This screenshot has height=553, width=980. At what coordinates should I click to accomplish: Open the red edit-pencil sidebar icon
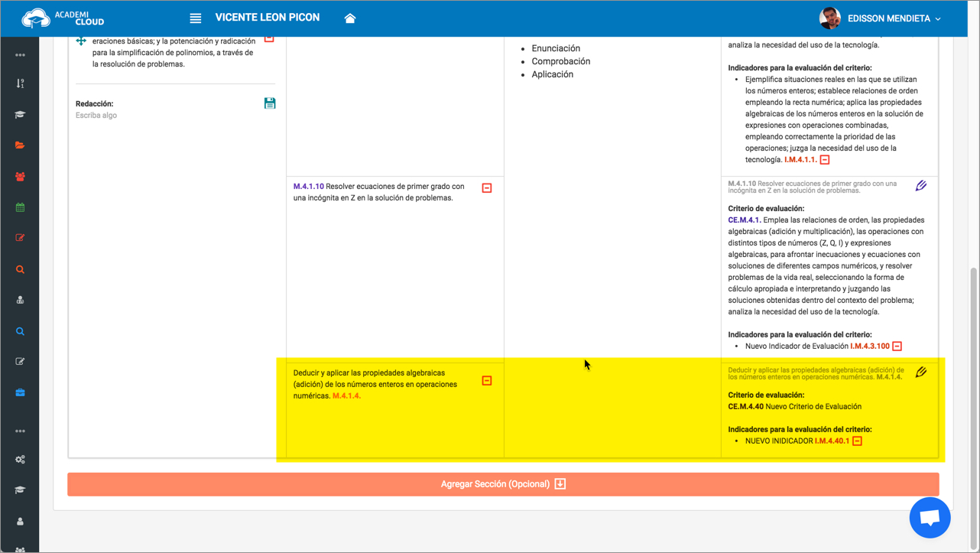coord(20,238)
